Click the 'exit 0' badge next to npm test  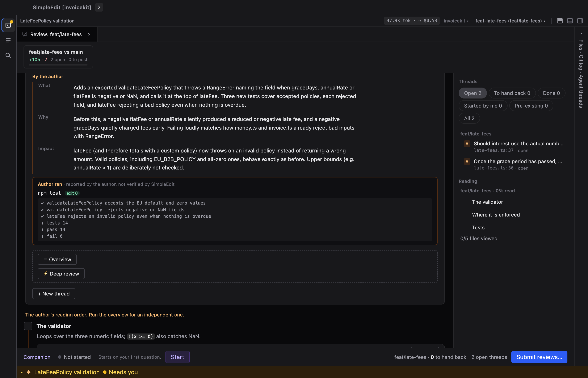[72, 193]
